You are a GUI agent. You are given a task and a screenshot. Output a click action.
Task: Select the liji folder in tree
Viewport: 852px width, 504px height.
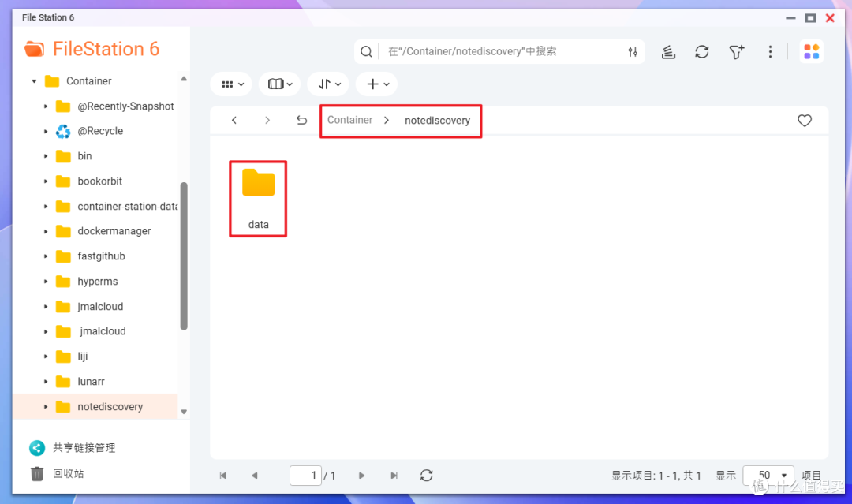pos(83,357)
